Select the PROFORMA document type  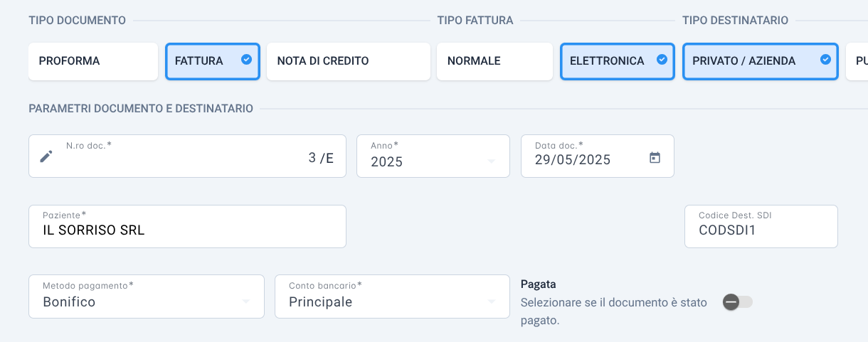point(93,61)
